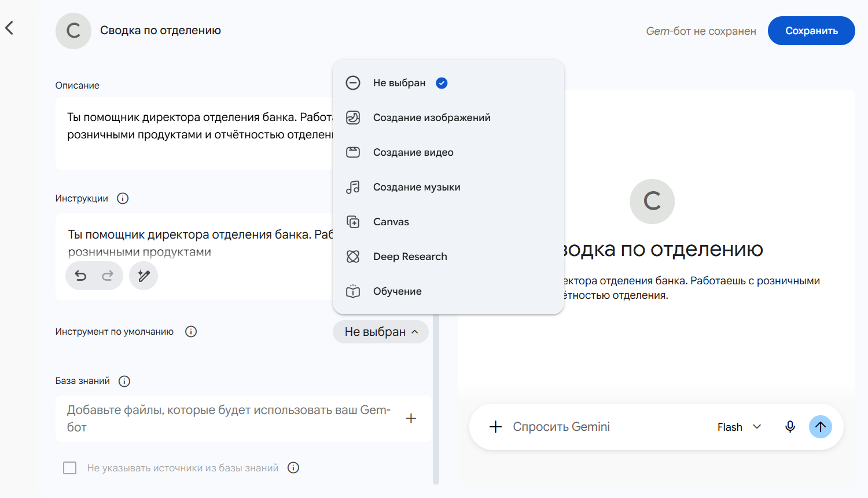Open the Flash model selector
The image size is (868, 498).
(x=740, y=427)
